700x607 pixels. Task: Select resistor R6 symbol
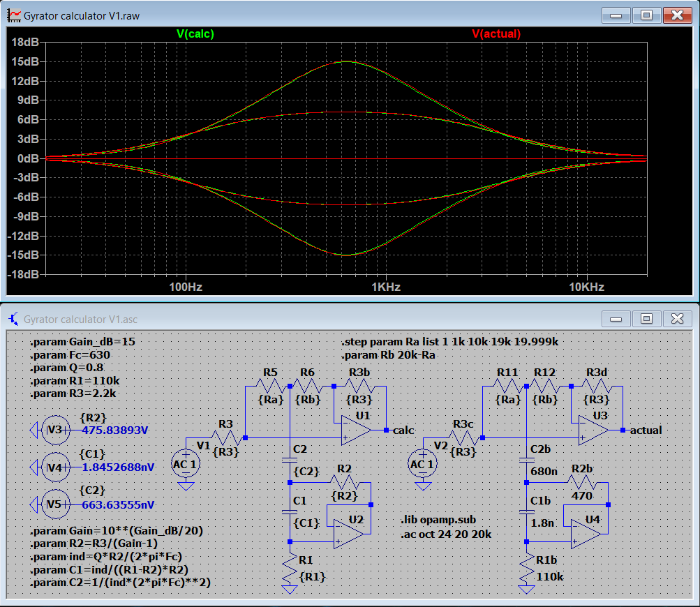click(x=307, y=386)
